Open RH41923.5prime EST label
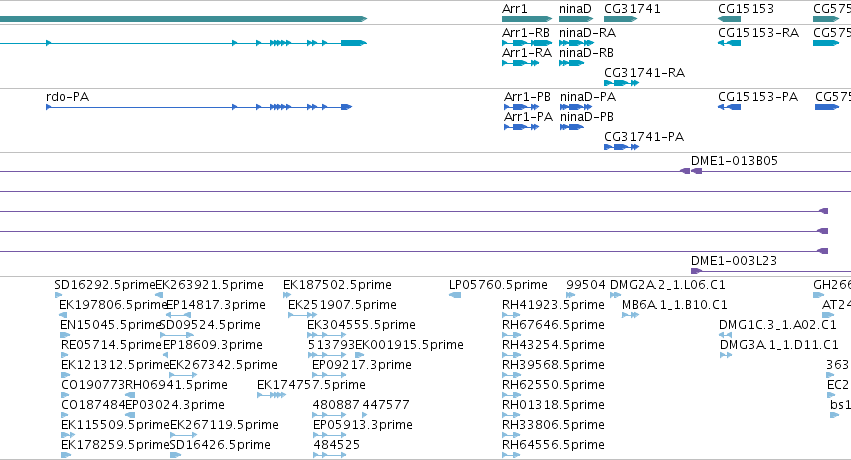The height and width of the screenshot is (460, 851). pos(553,305)
